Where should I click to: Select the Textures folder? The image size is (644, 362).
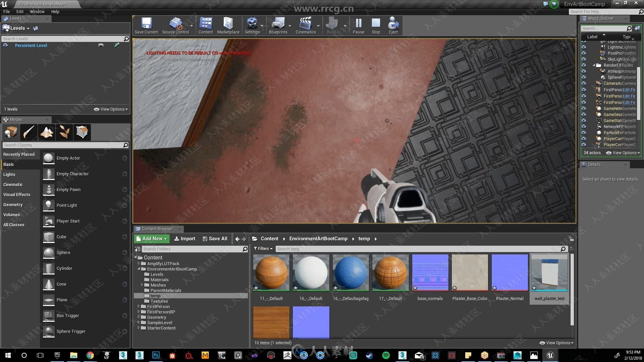click(159, 301)
